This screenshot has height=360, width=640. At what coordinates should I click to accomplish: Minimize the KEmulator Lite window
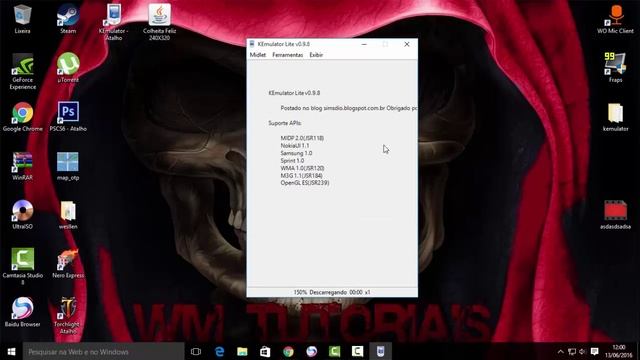(x=364, y=44)
